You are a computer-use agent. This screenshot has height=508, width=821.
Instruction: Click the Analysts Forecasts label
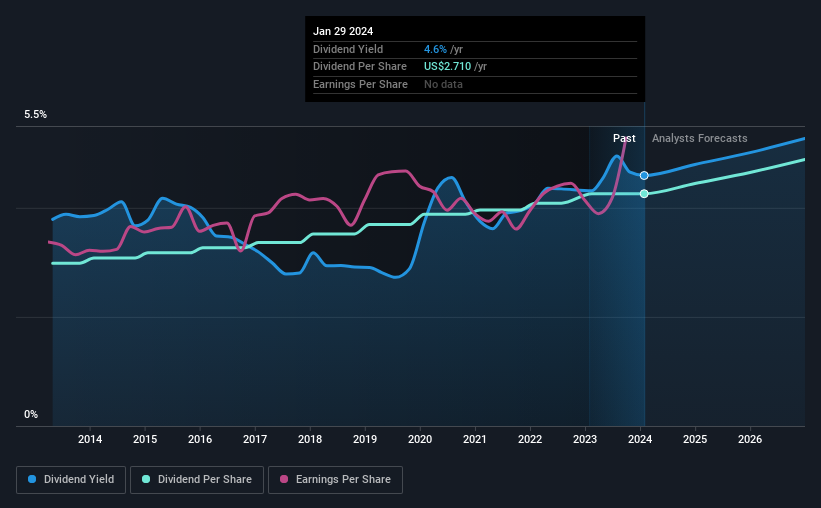tap(700, 138)
